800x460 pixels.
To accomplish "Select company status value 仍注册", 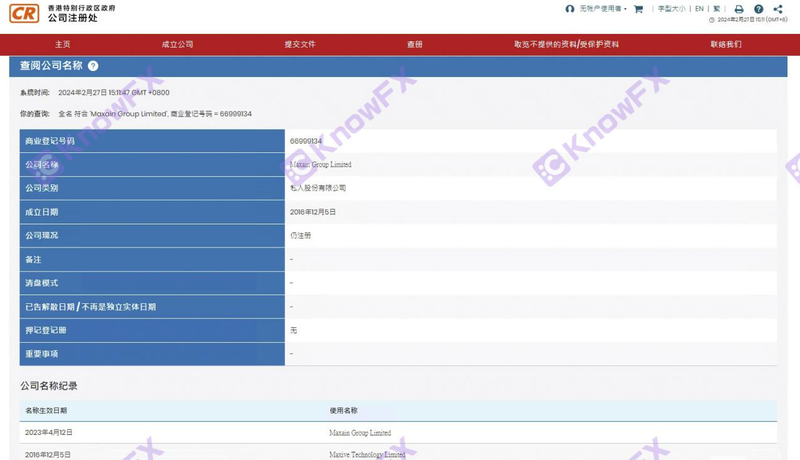I will click(x=301, y=235).
